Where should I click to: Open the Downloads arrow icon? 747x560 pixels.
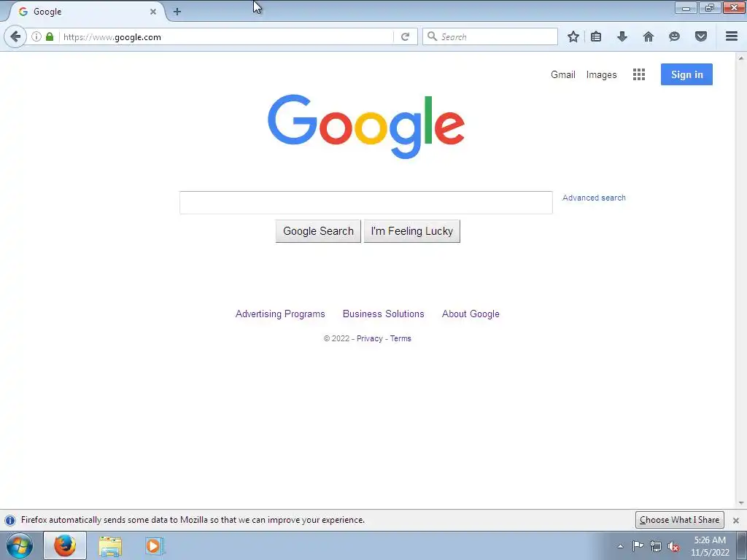tap(622, 36)
